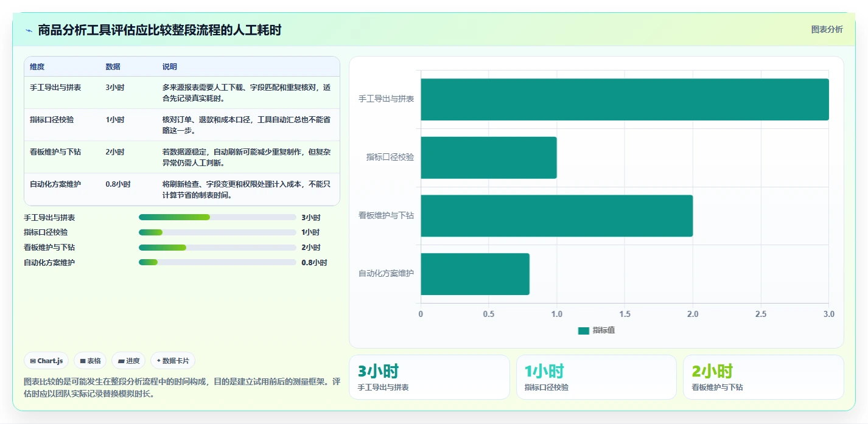
Task: Click the 维度 table column header
Action: click(x=37, y=67)
